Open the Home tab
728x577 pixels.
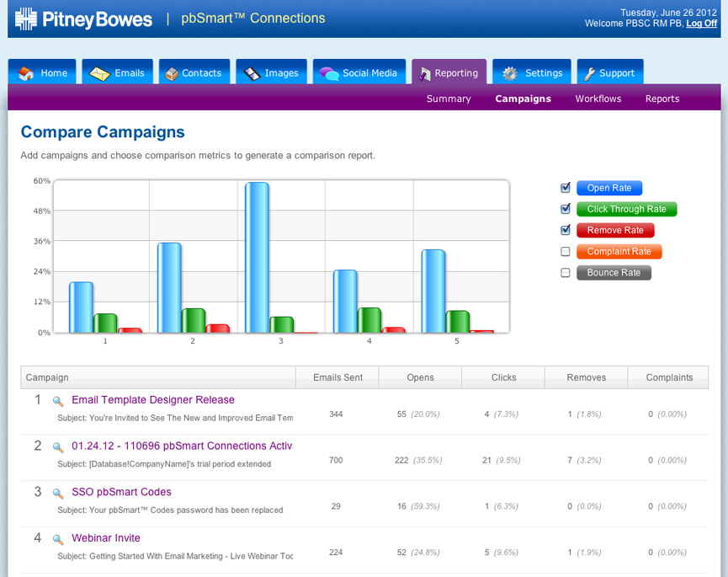coord(42,72)
